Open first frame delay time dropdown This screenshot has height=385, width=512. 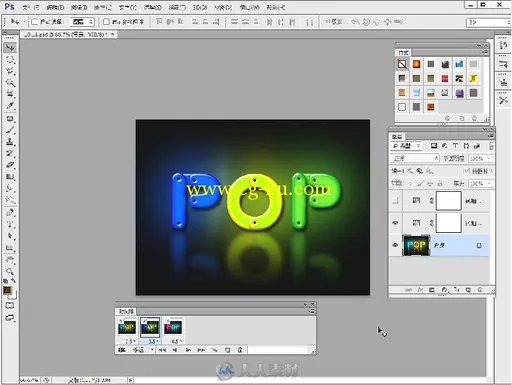tap(130, 342)
